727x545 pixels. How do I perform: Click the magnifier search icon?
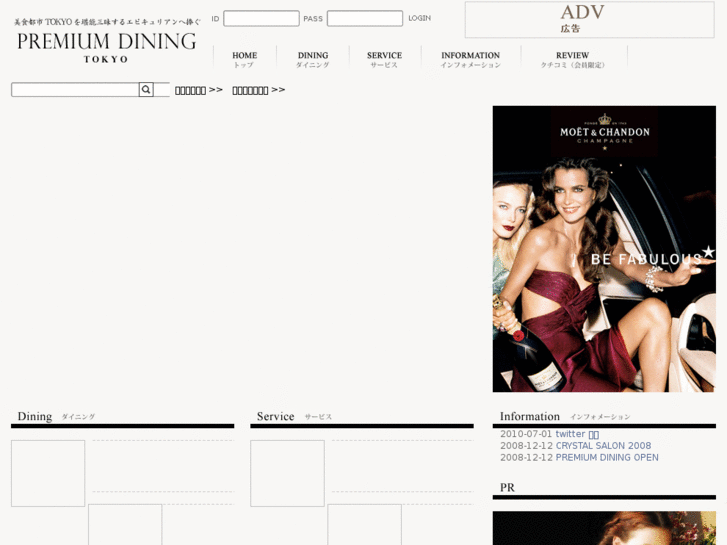click(x=146, y=90)
